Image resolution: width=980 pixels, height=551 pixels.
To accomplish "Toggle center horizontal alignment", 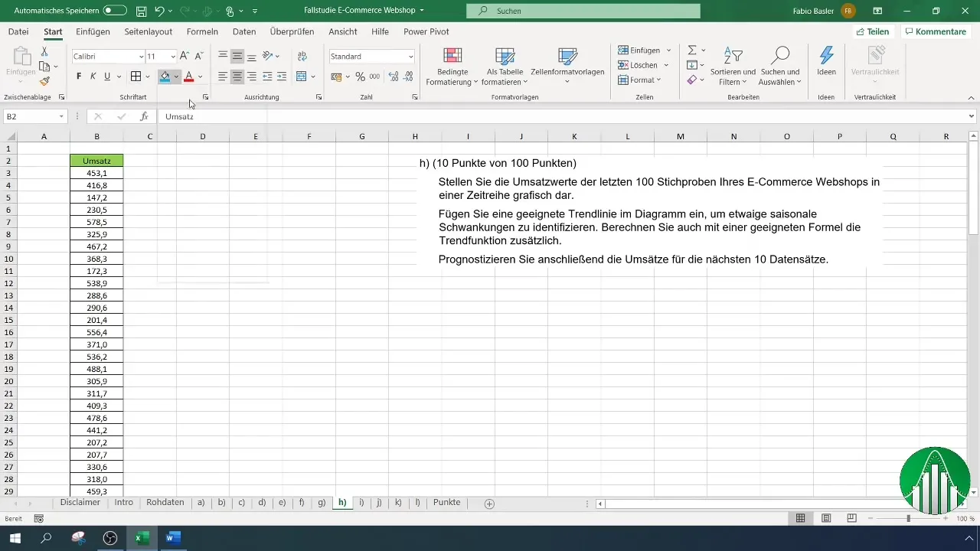I will (x=237, y=77).
